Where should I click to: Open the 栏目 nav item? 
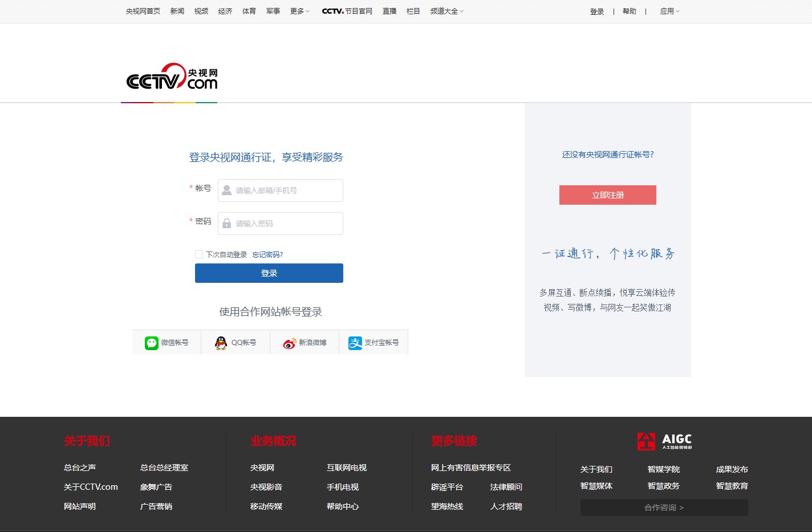413,11
